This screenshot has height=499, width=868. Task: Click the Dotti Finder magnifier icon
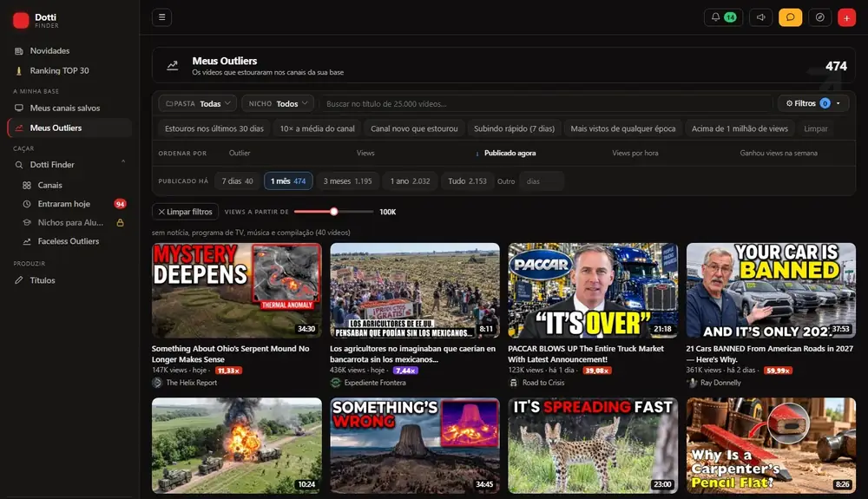click(19, 165)
